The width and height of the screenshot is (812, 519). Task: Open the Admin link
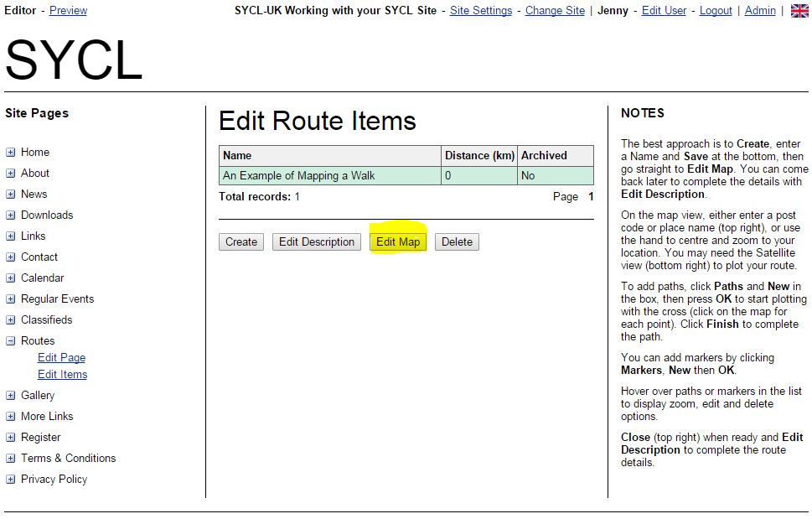760,10
